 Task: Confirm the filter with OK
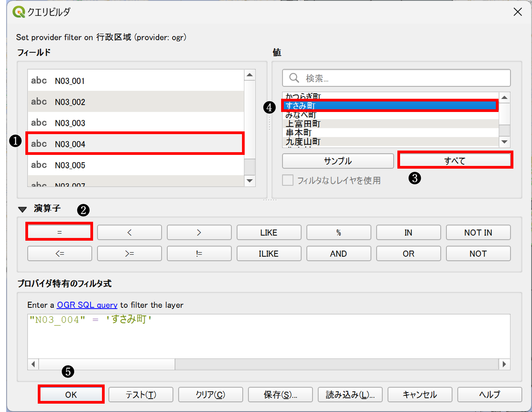(x=71, y=394)
